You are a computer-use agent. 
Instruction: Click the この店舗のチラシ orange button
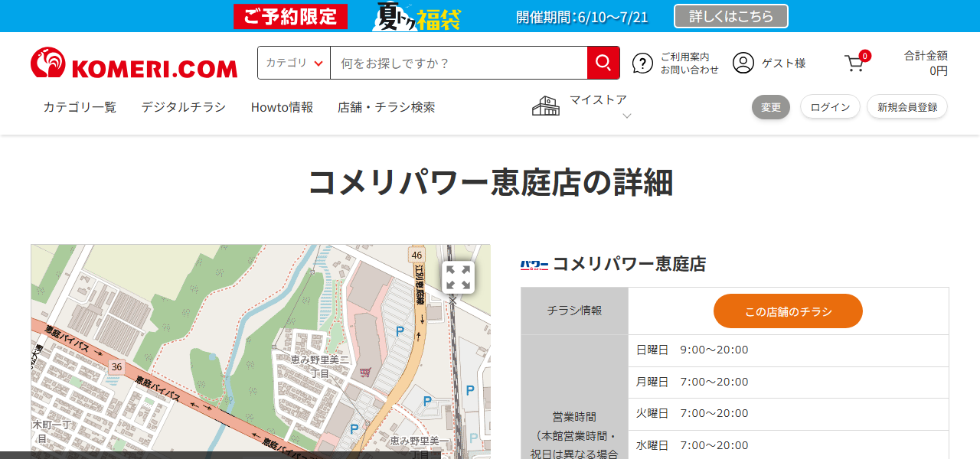click(x=788, y=311)
